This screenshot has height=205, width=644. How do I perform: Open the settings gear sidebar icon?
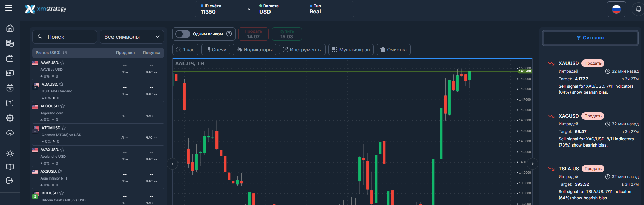(x=10, y=118)
